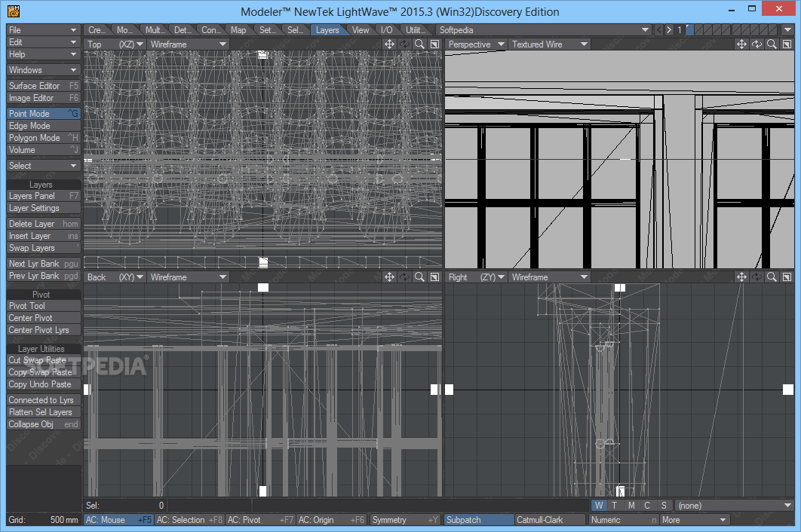Maximize the Right viewport via corner icon
This screenshot has width=801, height=532.
click(x=787, y=277)
